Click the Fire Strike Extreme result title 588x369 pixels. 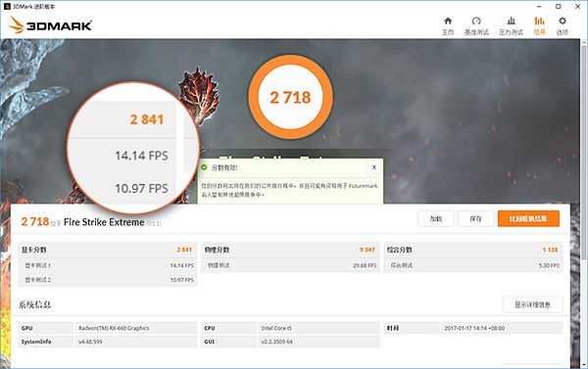[104, 222]
